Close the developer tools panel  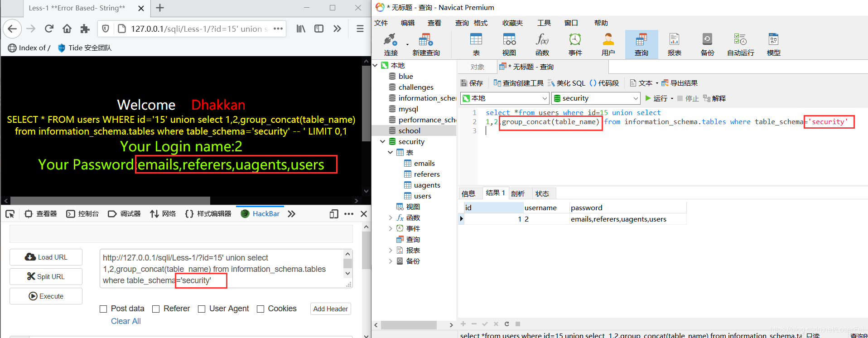[364, 214]
